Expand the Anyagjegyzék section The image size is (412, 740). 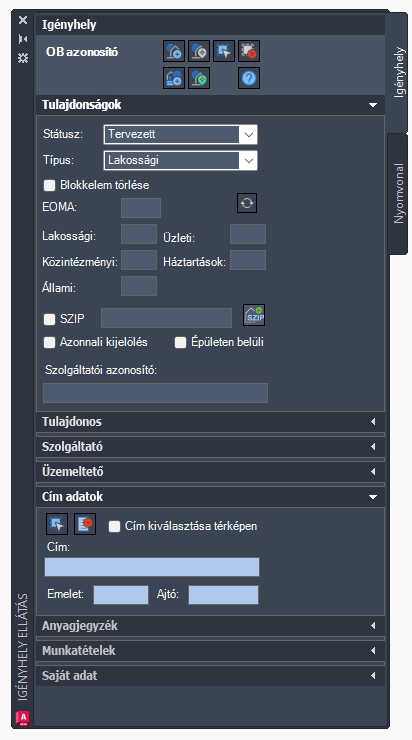[210, 626]
